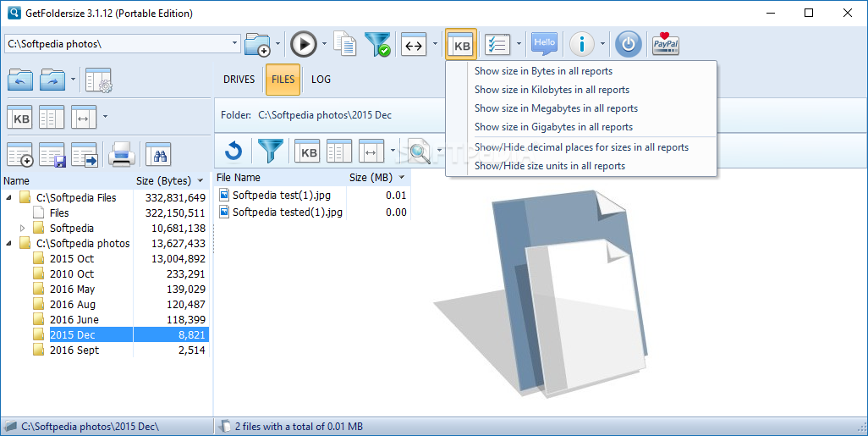The height and width of the screenshot is (436, 868).
Task: Select the 2016 Sept folder
Action: [74, 350]
